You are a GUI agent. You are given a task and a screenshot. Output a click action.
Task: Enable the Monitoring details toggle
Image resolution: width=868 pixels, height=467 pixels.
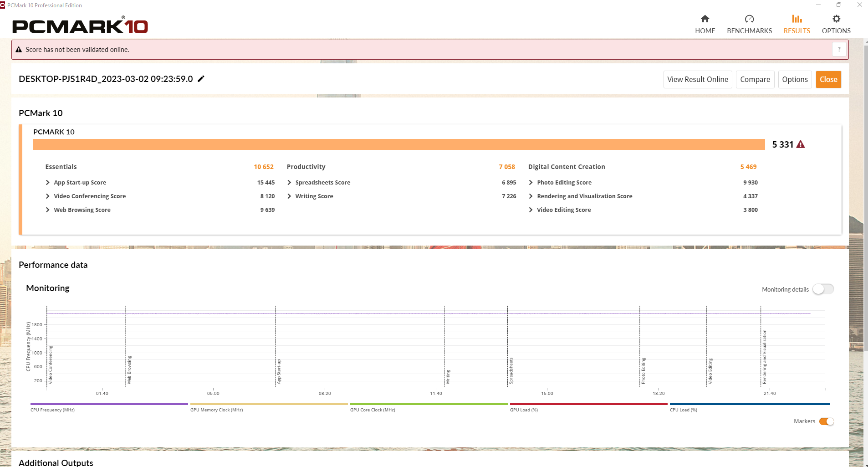(823, 289)
